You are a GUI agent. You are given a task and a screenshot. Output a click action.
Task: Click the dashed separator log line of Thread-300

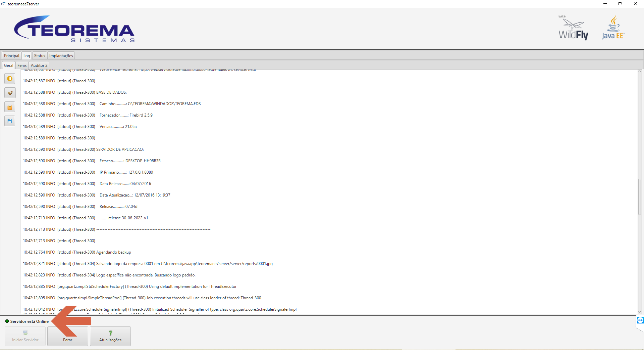pyautogui.click(x=117, y=229)
